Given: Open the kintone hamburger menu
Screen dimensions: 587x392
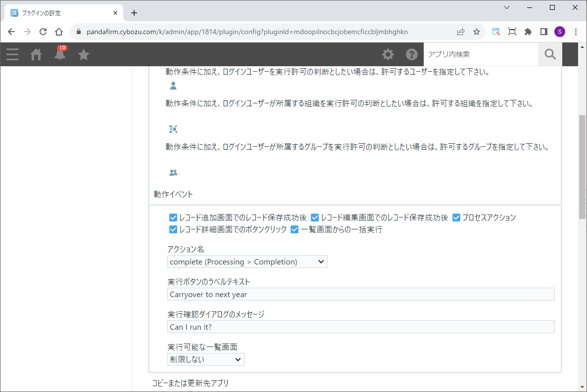Looking at the screenshot, I should [x=12, y=54].
